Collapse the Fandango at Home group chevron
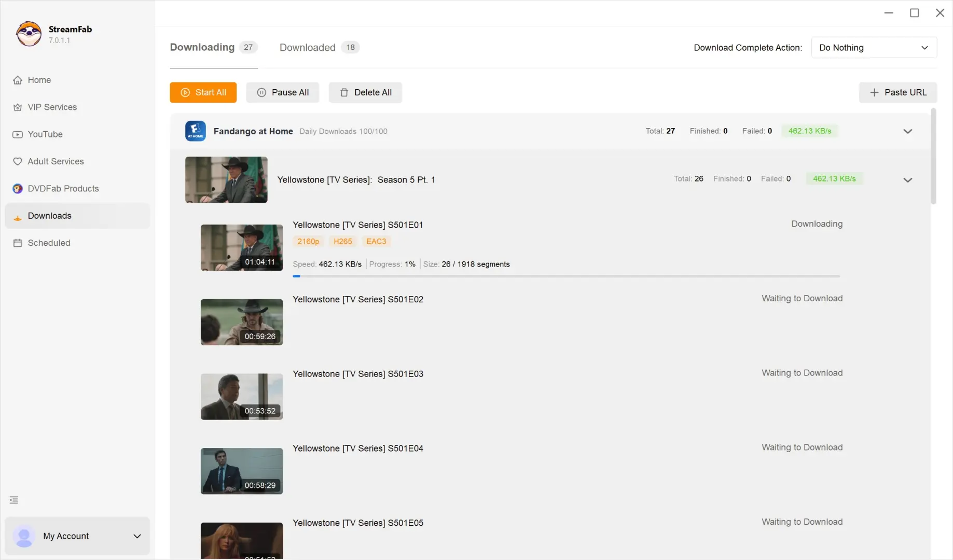 [907, 131]
